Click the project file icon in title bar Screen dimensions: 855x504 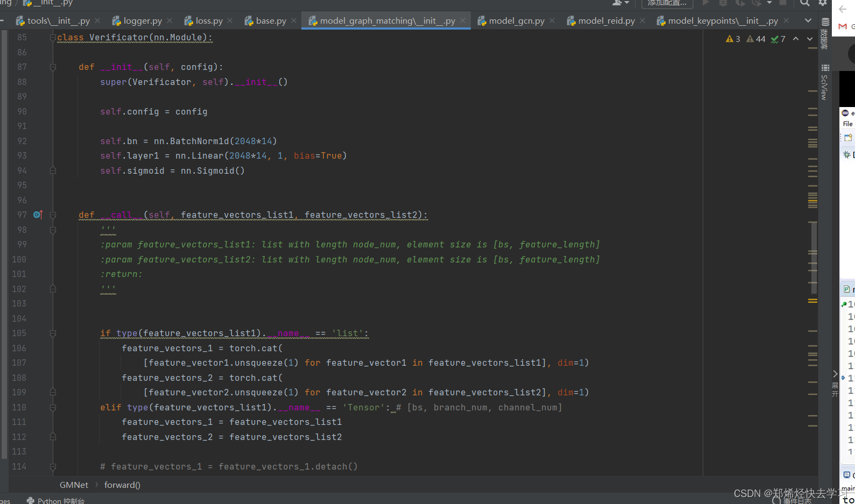coord(27,3)
